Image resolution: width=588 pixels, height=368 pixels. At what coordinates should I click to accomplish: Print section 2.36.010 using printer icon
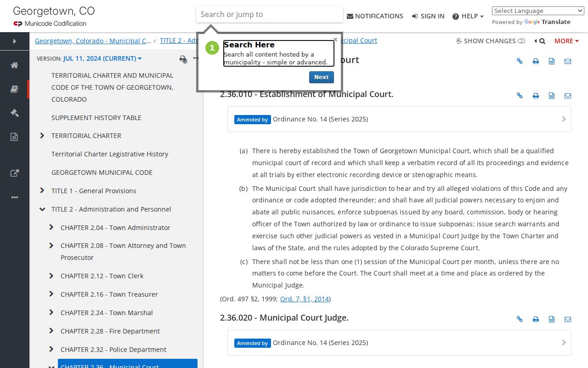tap(536, 96)
